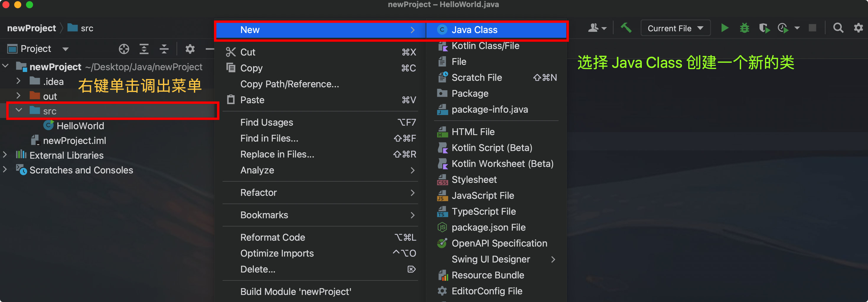Screen dimensions: 868x302
Task: Open Search Everywhere magnifier icon
Action: point(838,28)
